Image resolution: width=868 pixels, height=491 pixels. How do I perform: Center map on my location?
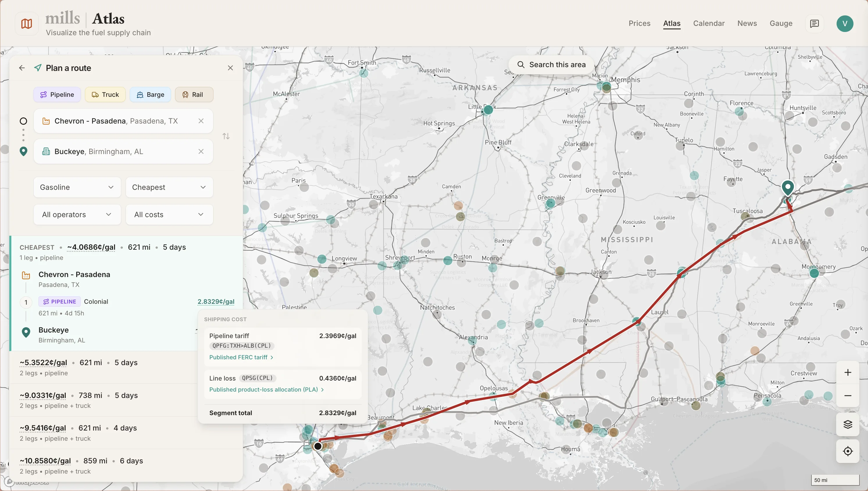pos(848,451)
